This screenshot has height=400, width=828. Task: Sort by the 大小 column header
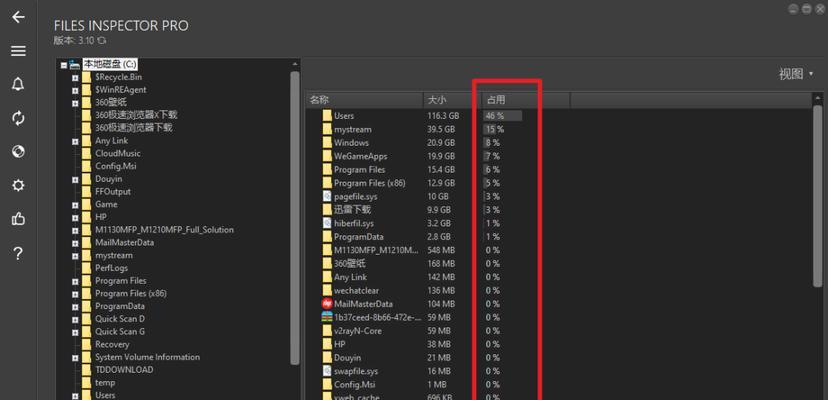pos(453,100)
